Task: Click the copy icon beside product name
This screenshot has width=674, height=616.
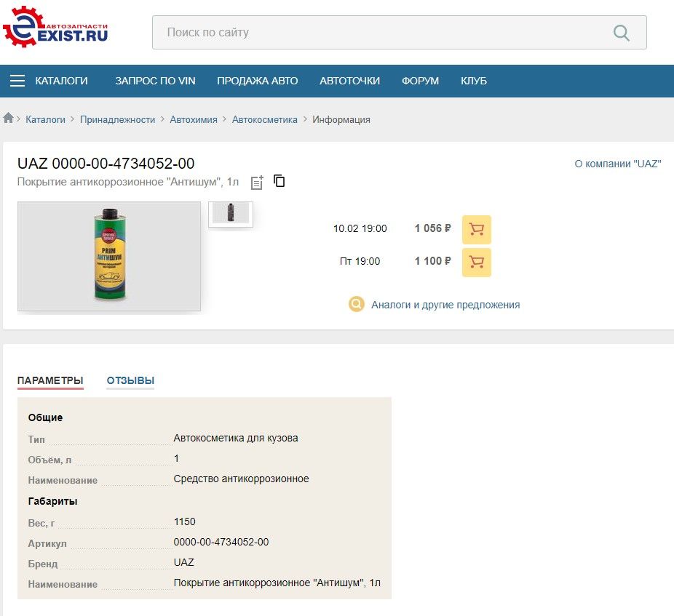Action: (x=279, y=181)
